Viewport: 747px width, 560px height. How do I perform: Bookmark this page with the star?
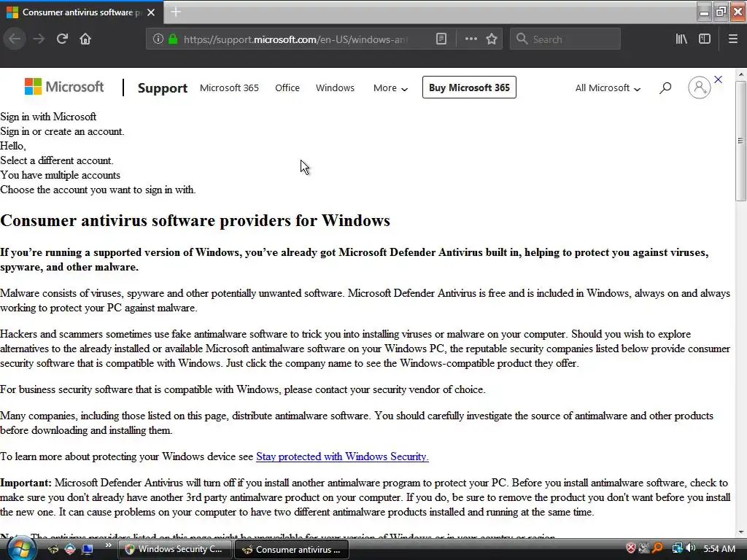click(492, 39)
